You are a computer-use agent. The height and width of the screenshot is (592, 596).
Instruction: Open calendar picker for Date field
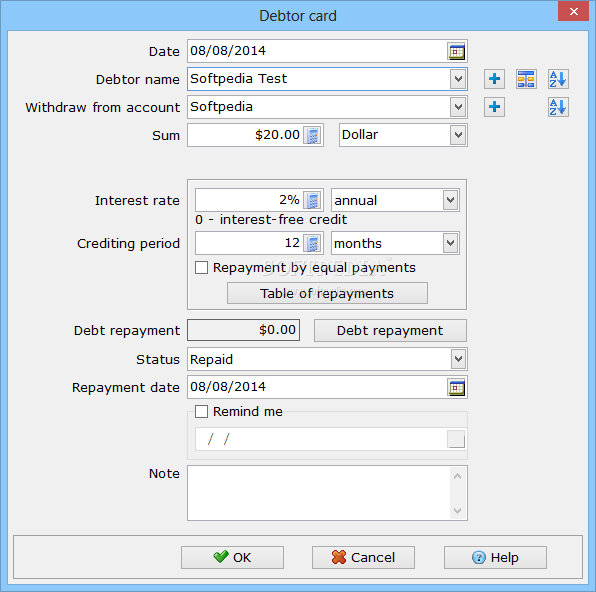456,51
